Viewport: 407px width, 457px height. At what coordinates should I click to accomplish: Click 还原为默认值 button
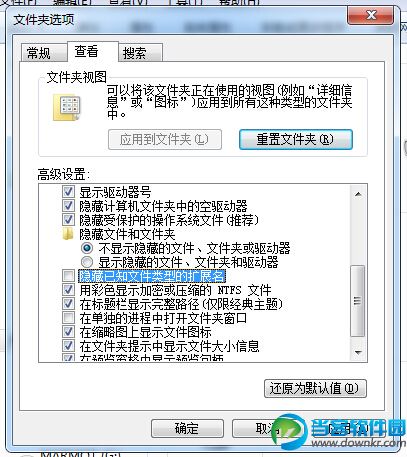click(x=315, y=388)
